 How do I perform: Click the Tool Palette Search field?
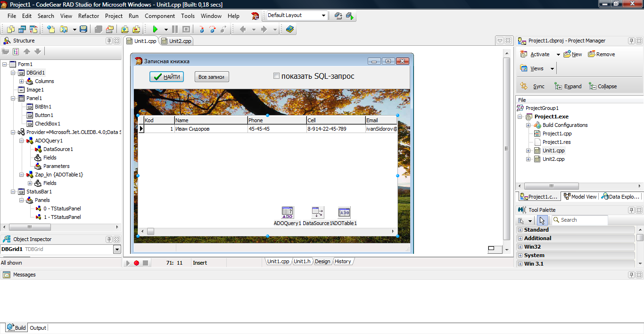pyautogui.click(x=580, y=220)
